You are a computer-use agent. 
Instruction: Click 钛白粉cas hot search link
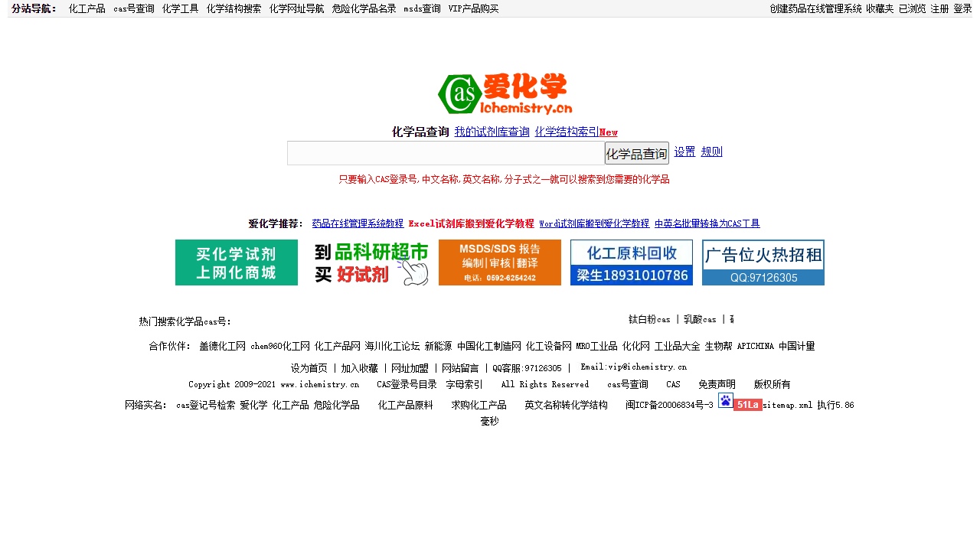(x=649, y=319)
